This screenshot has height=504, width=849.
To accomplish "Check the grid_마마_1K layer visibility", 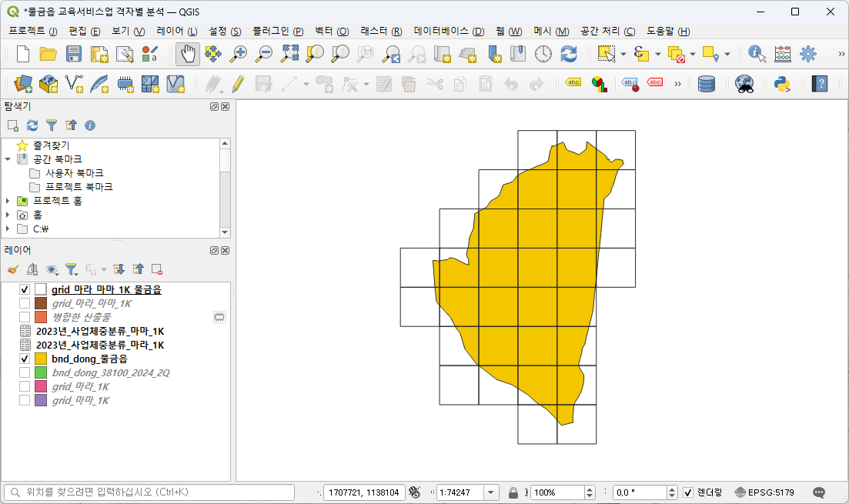I will (x=25, y=401).
